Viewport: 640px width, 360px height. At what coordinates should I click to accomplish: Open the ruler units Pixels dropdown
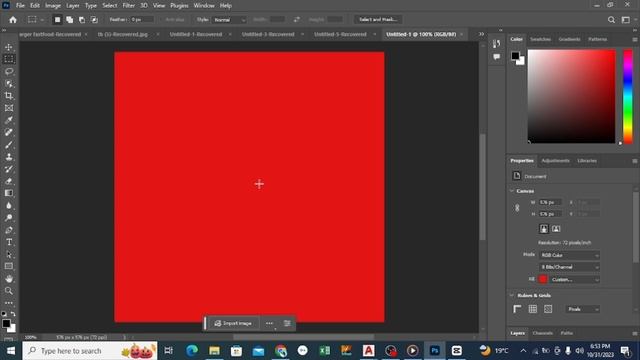point(582,309)
